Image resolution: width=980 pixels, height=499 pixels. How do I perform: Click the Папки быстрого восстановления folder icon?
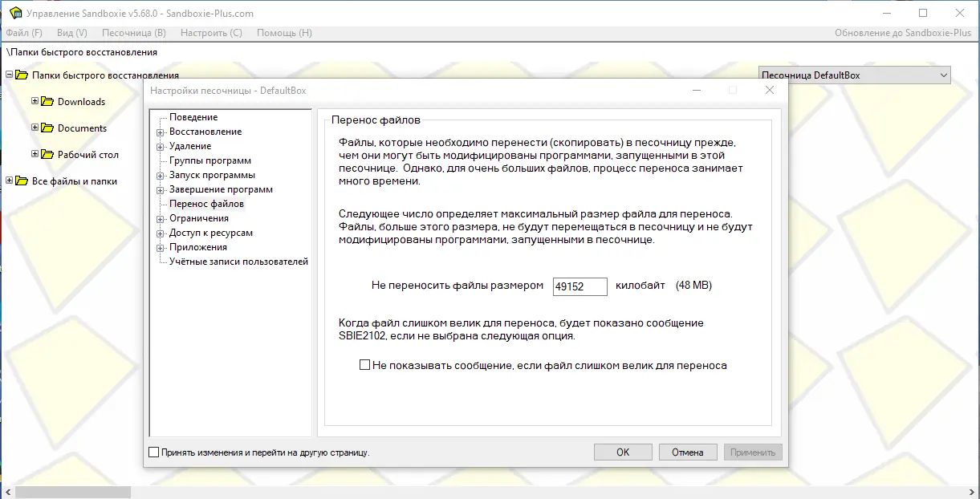click(x=22, y=75)
